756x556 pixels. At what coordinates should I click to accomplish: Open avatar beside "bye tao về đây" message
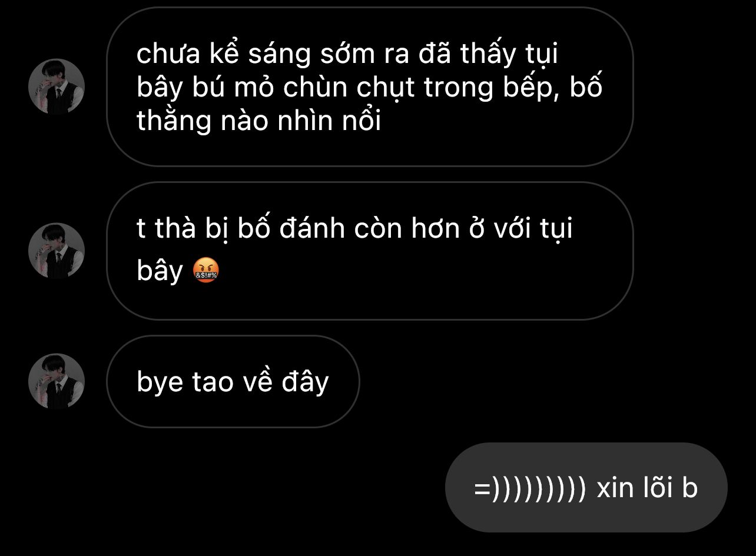pos(57,381)
